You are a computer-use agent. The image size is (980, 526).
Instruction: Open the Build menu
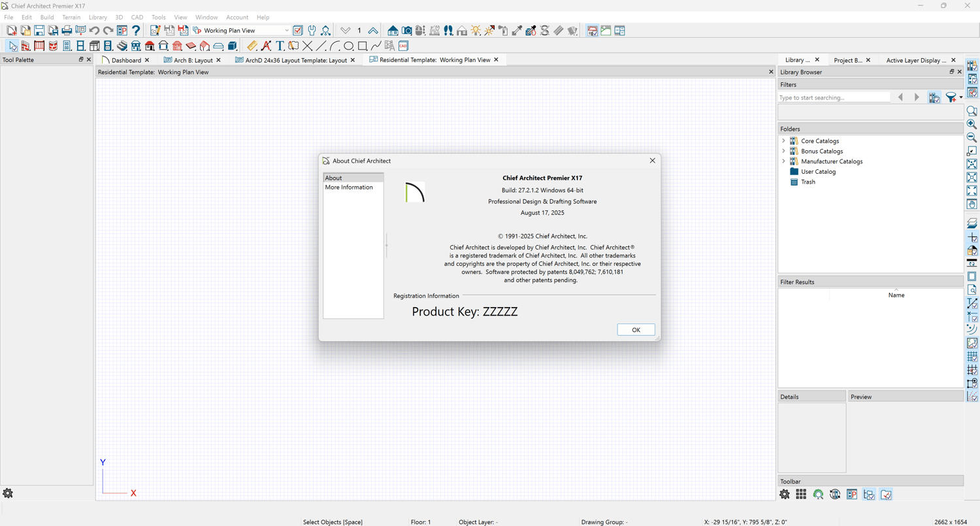(x=47, y=17)
